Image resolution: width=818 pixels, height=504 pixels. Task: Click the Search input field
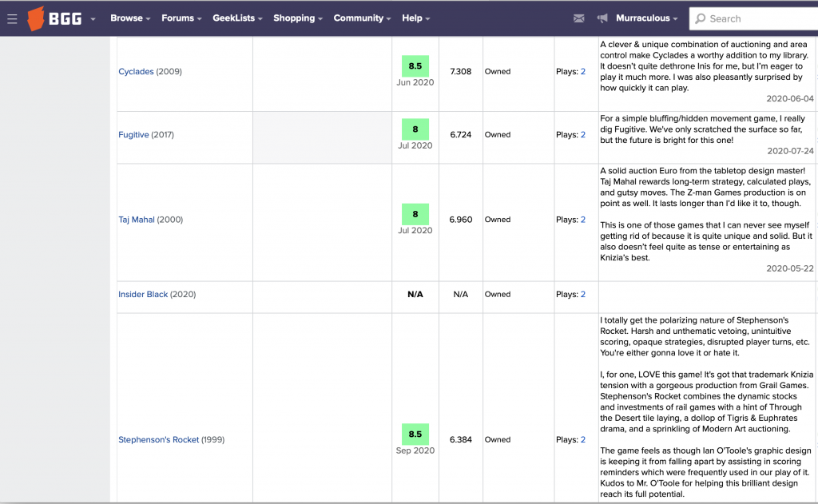pyautogui.click(x=754, y=19)
